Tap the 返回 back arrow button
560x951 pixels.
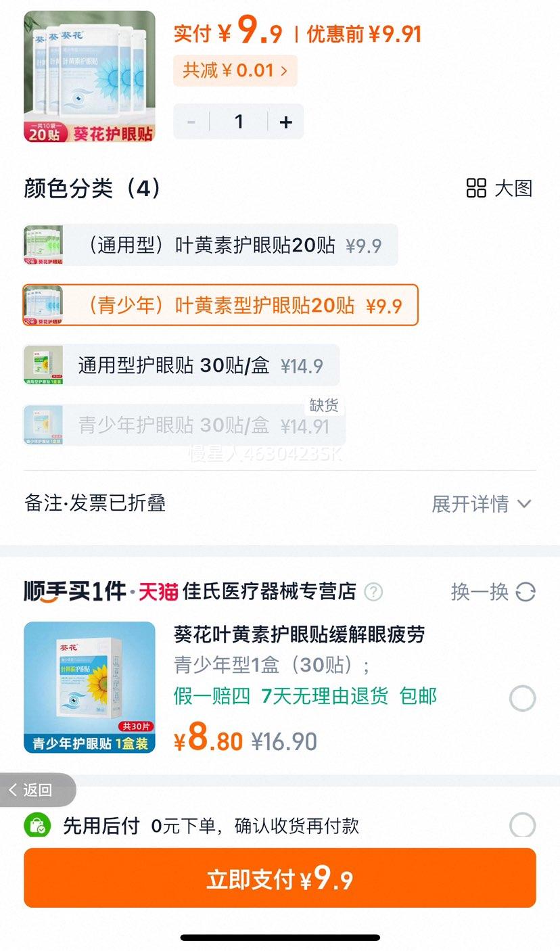click(x=38, y=789)
